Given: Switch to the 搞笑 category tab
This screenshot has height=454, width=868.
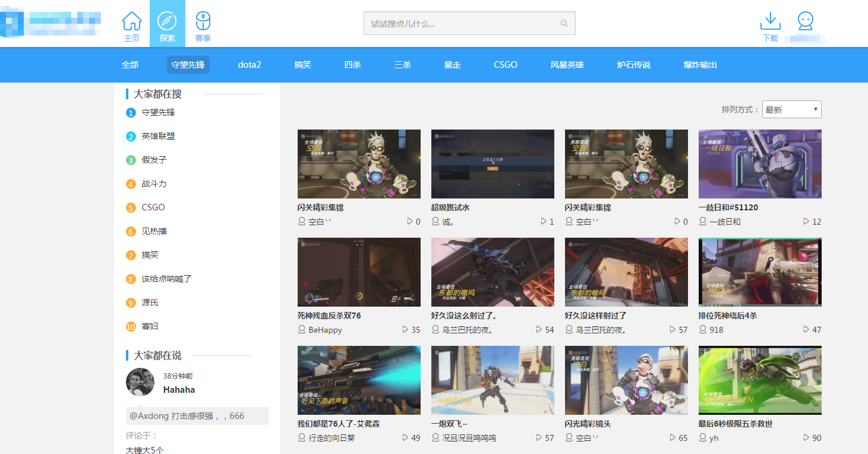Looking at the screenshot, I should coord(303,65).
